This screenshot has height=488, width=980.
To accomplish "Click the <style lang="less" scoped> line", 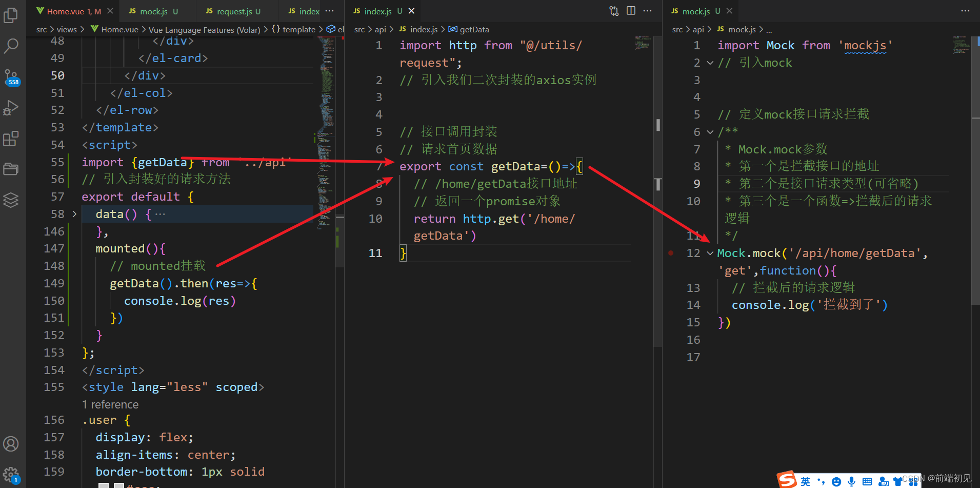I will pos(173,387).
